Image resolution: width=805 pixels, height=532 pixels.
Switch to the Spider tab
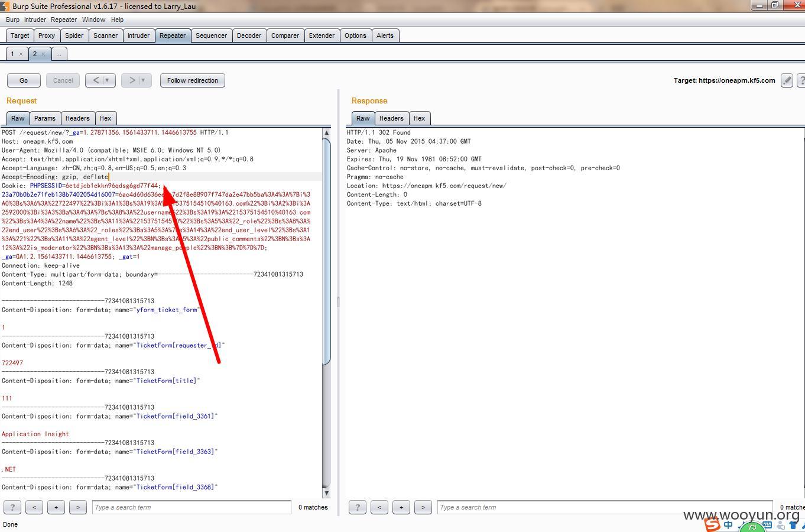pos(74,35)
